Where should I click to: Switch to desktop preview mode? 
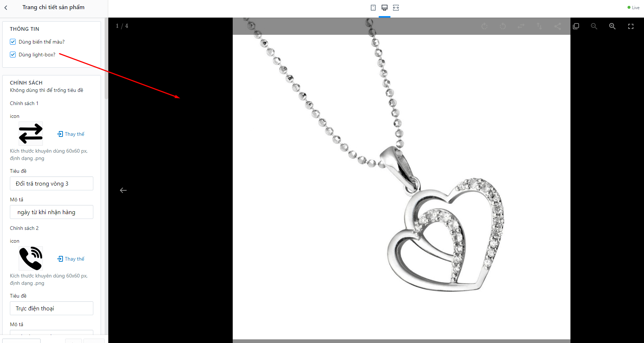point(384,8)
